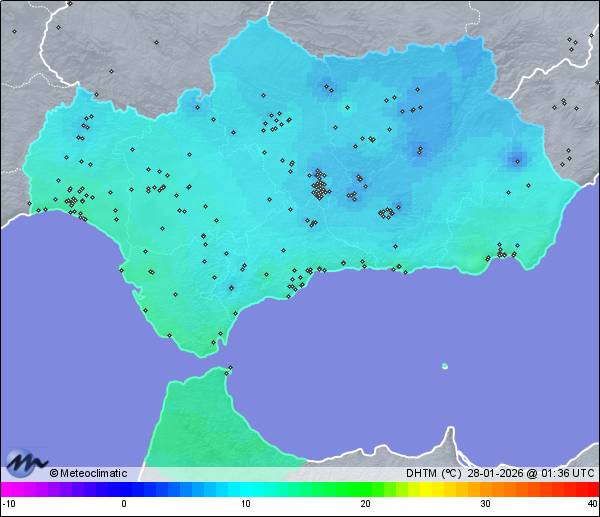Click the 30 label under the color scale
Image resolution: width=600 pixels, height=517 pixels.
[x=484, y=504]
